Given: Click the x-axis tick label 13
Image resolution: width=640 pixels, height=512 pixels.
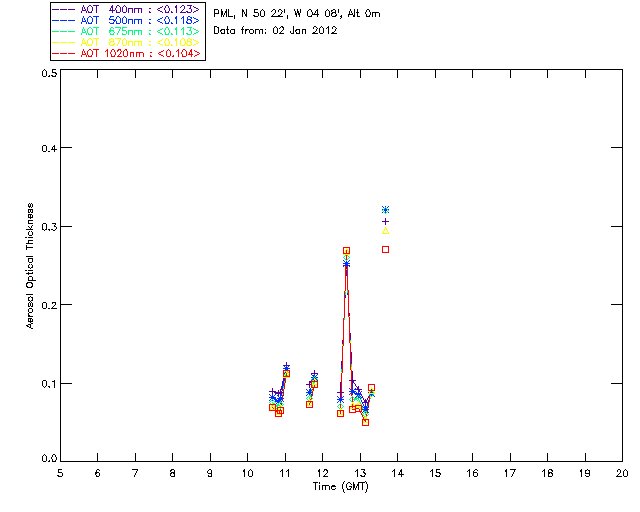Looking at the screenshot, I should [360, 473].
